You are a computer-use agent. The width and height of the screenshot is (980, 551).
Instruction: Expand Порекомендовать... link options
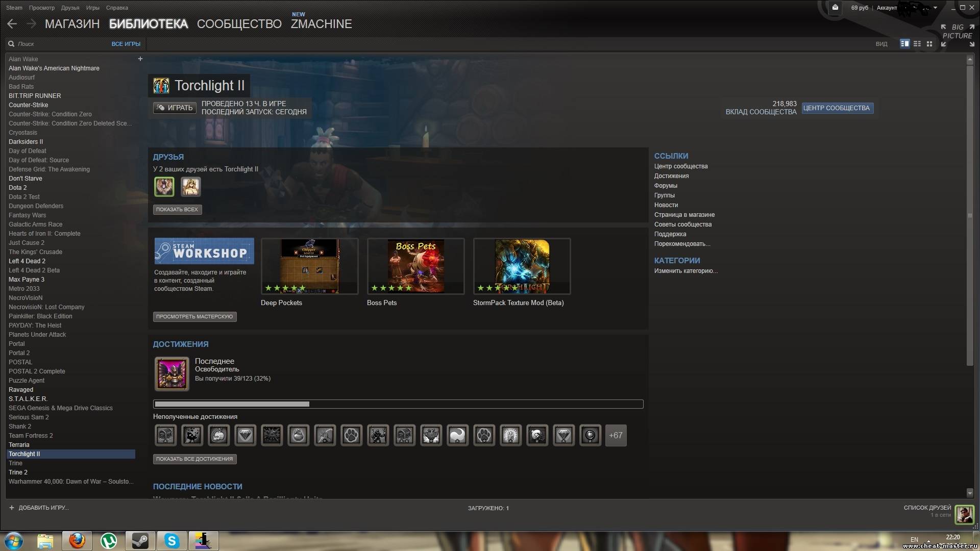tap(682, 244)
